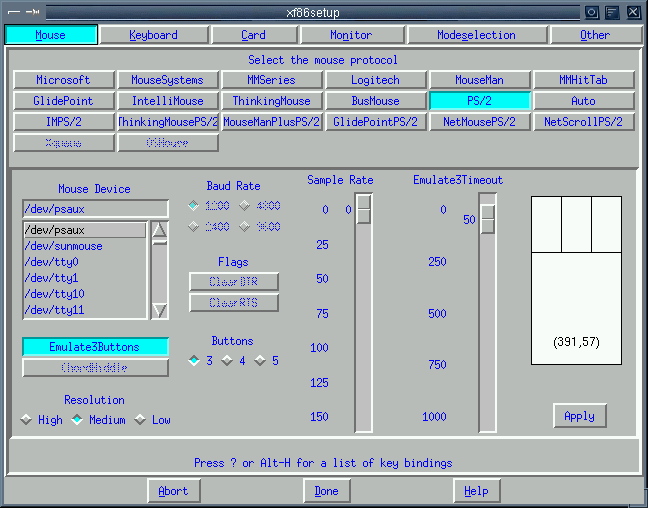648x508 pixels.
Task: Click the Emulate3Timeout slider handle
Action: click(x=487, y=219)
